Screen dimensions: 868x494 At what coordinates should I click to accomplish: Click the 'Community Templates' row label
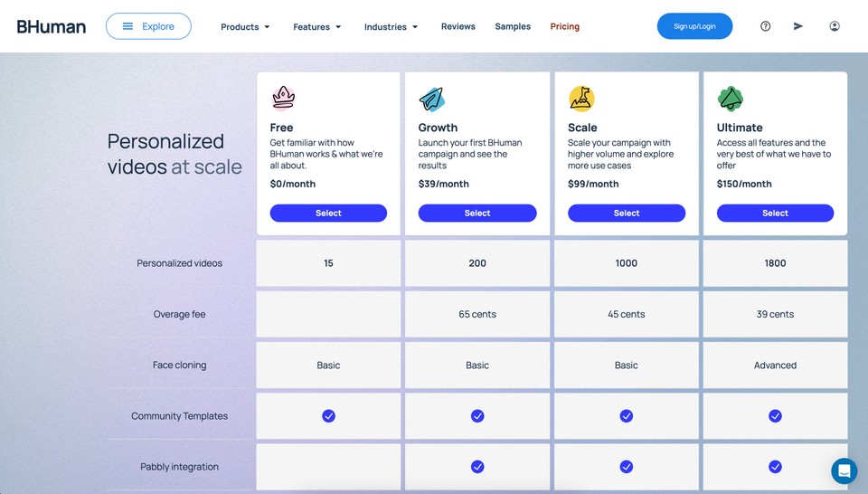[179, 416]
